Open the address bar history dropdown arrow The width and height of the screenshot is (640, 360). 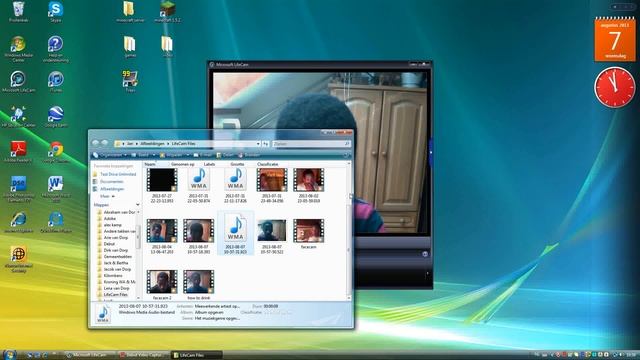(258, 144)
